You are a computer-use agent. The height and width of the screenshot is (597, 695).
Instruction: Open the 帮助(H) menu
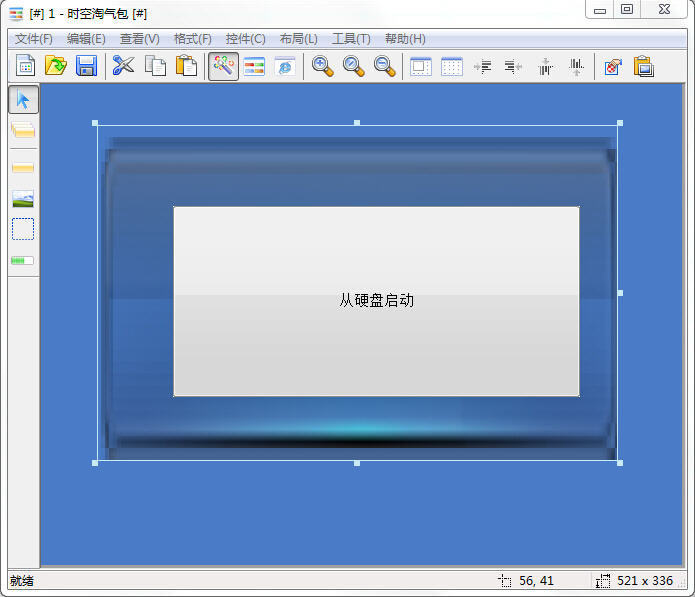click(x=405, y=39)
